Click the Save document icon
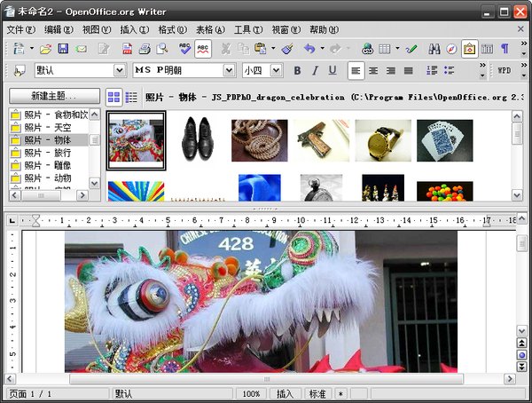The width and height of the screenshot is (532, 403). coord(63,49)
